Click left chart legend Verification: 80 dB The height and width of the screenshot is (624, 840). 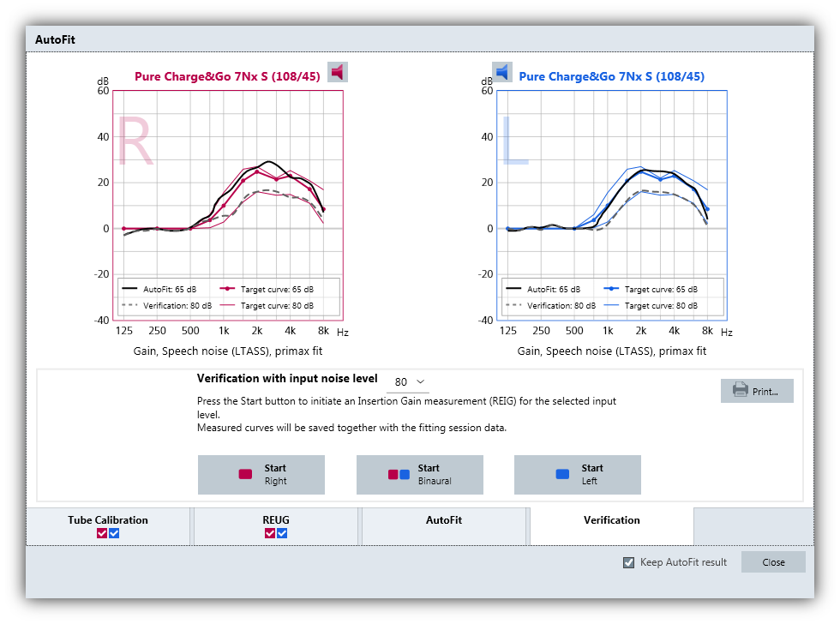(550, 306)
